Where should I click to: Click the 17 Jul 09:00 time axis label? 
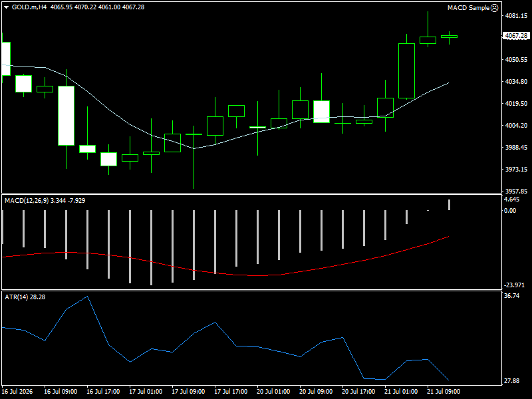coord(188,392)
